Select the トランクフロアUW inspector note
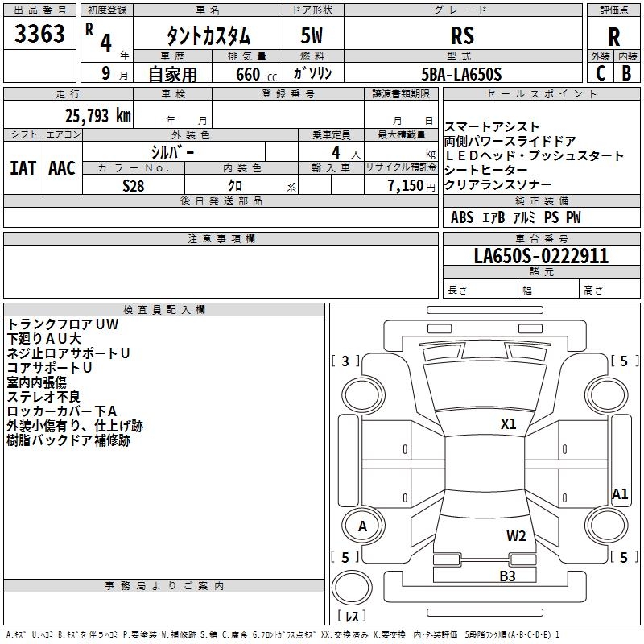The width and height of the screenshot is (644, 644). click(62, 324)
